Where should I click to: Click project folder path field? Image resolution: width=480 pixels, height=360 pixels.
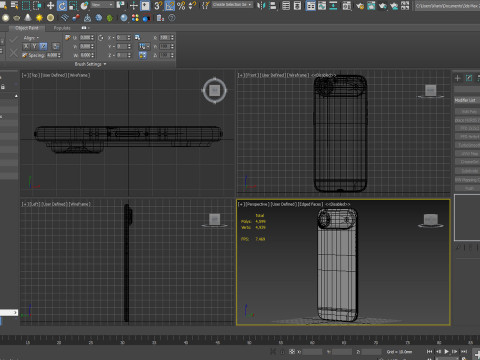[447, 6]
